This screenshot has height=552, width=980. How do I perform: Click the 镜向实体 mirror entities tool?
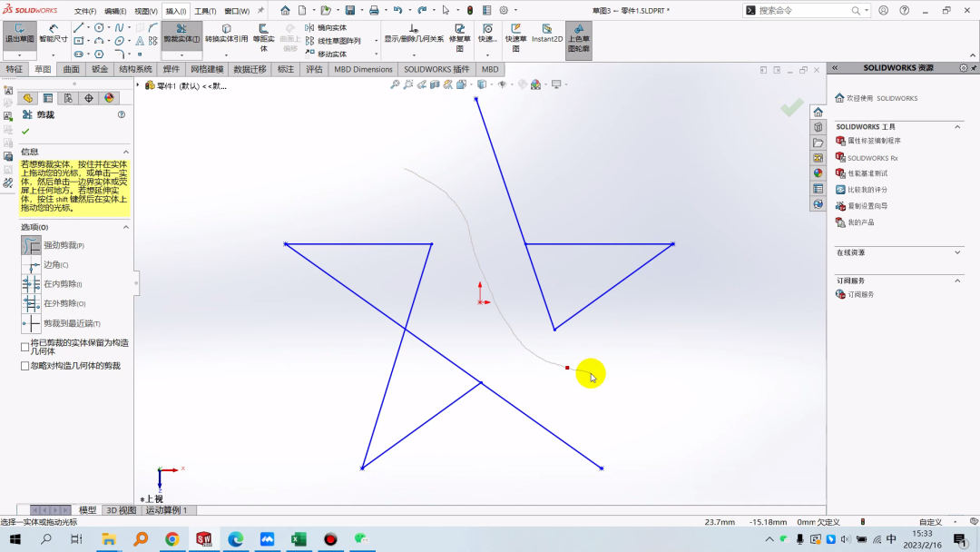click(327, 28)
